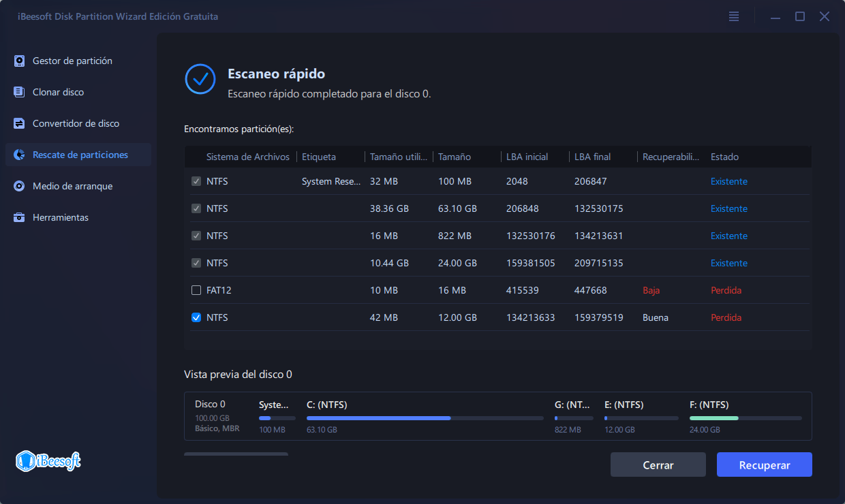Click the Clonar disco sidebar icon
The height and width of the screenshot is (504, 845).
[x=20, y=93]
